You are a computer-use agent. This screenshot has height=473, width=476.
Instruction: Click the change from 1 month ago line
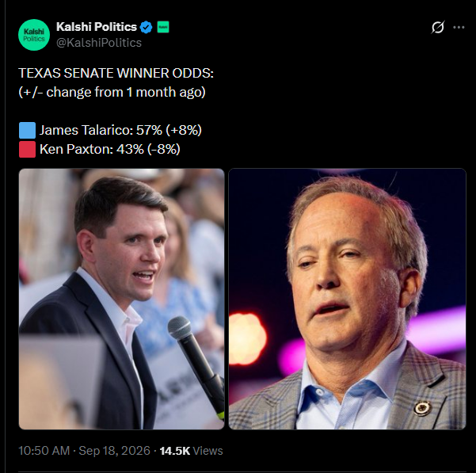(112, 92)
